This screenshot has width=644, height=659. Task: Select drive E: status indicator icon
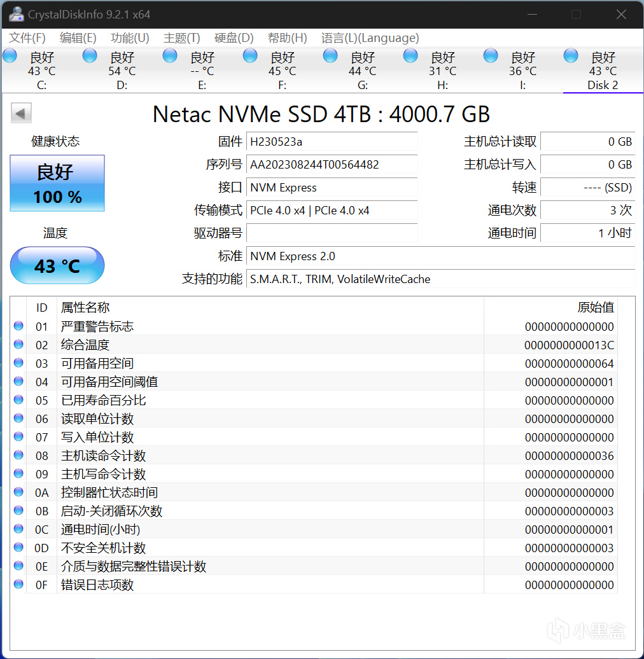coord(170,55)
